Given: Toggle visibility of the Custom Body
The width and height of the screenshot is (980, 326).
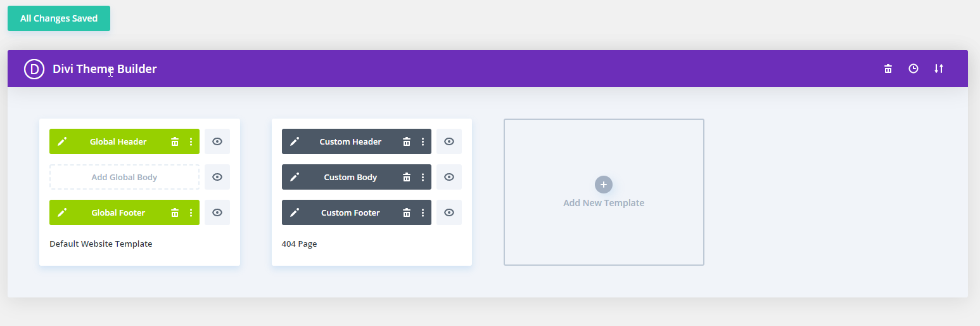Looking at the screenshot, I should tap(449, 177).
